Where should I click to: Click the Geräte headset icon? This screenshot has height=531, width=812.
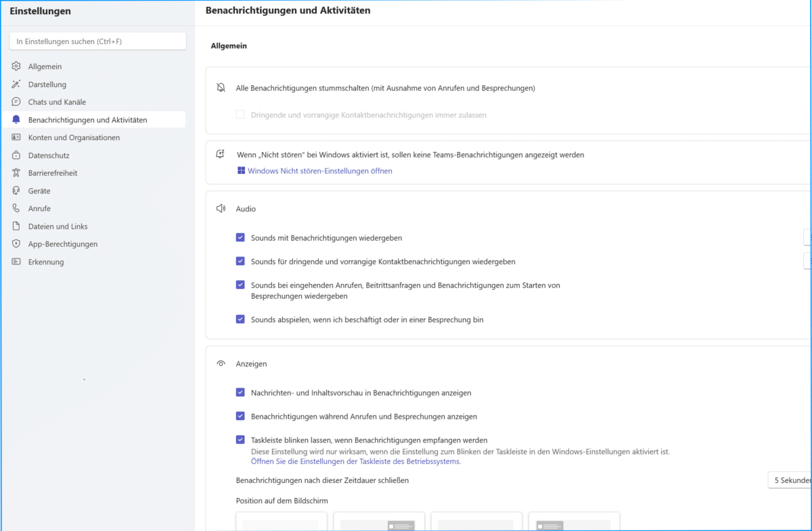coord(16,191)
